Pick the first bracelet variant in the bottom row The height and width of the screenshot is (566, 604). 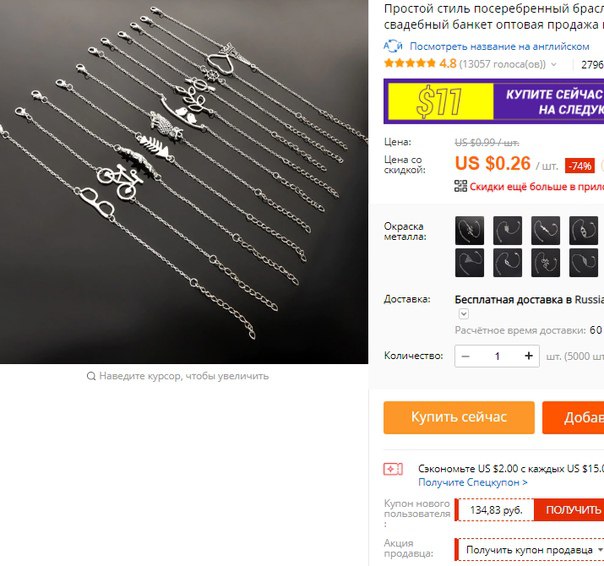click(469, 263)
